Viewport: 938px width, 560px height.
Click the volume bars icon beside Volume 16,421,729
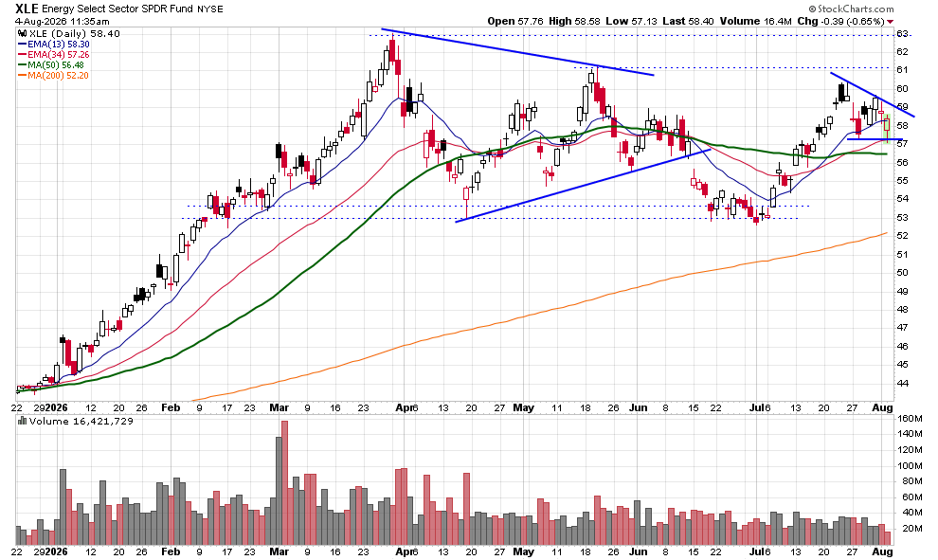point(22,421)
